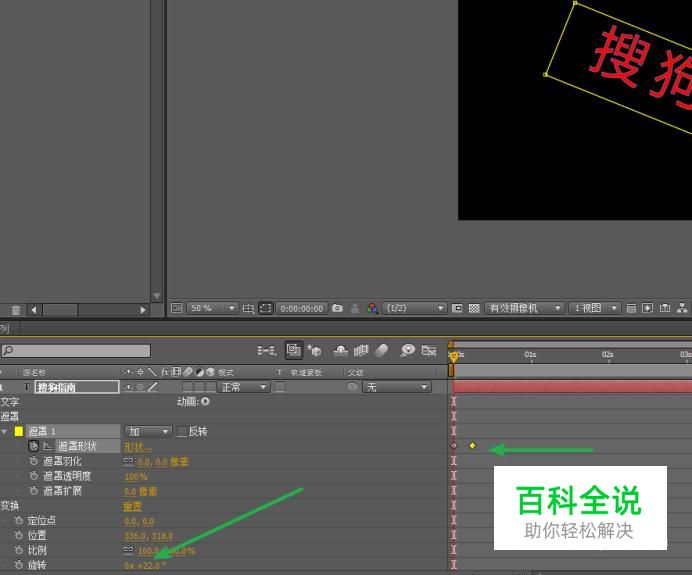Toggle the live update icon
Screen dimensions: 692x575
(x=293, y=350)
